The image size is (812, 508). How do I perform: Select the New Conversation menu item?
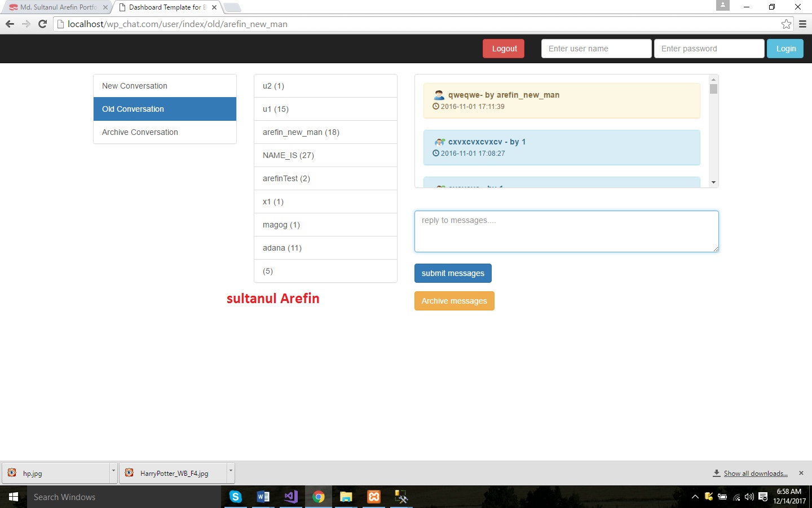click(x=165, y=86)
